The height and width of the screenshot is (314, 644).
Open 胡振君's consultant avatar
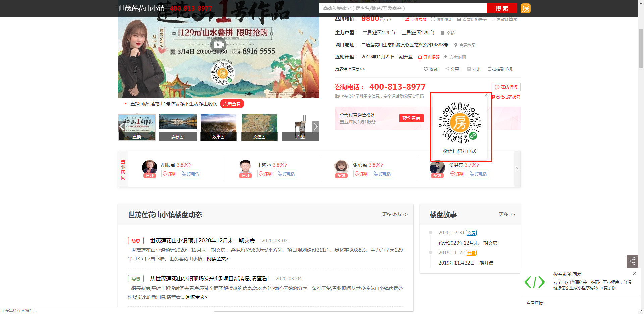click(150, 168)
